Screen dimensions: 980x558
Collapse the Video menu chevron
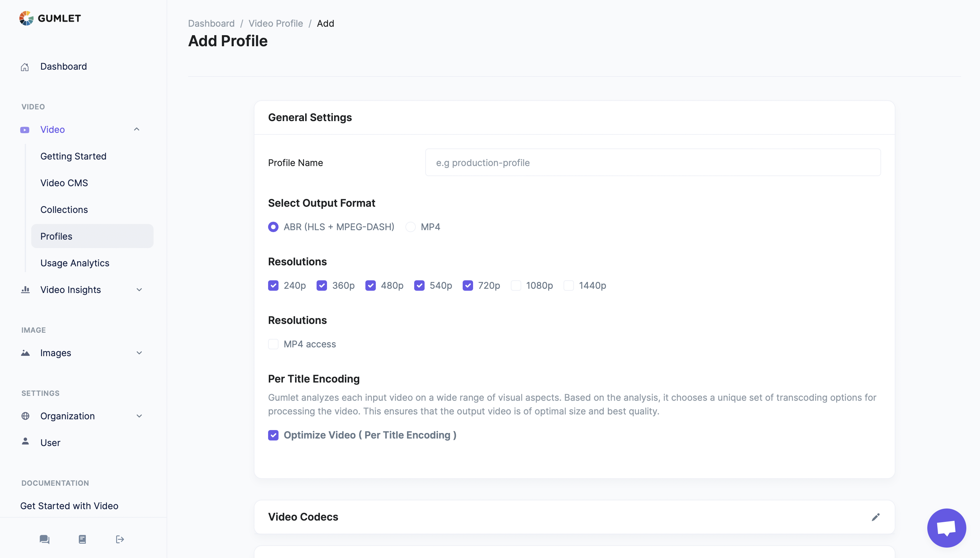pos(137,129)
